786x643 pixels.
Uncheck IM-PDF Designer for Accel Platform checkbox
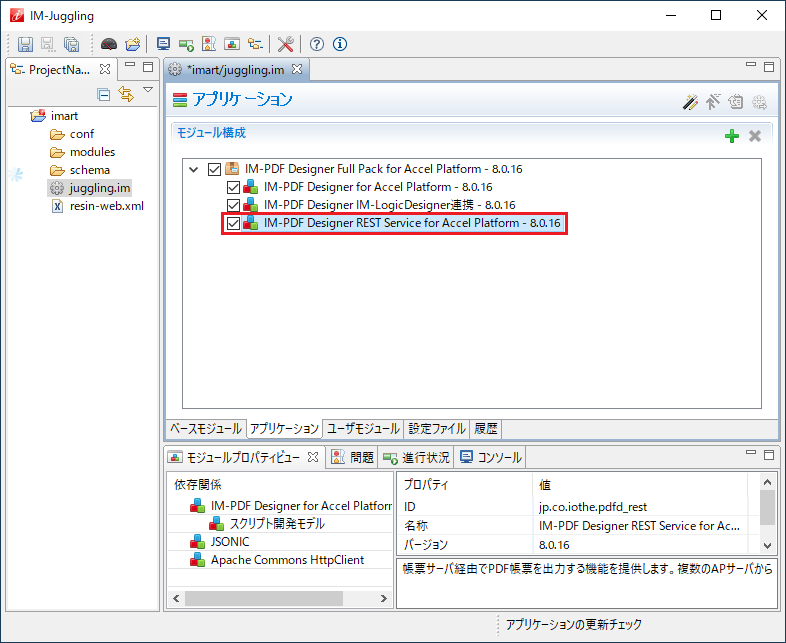(233, 187)
